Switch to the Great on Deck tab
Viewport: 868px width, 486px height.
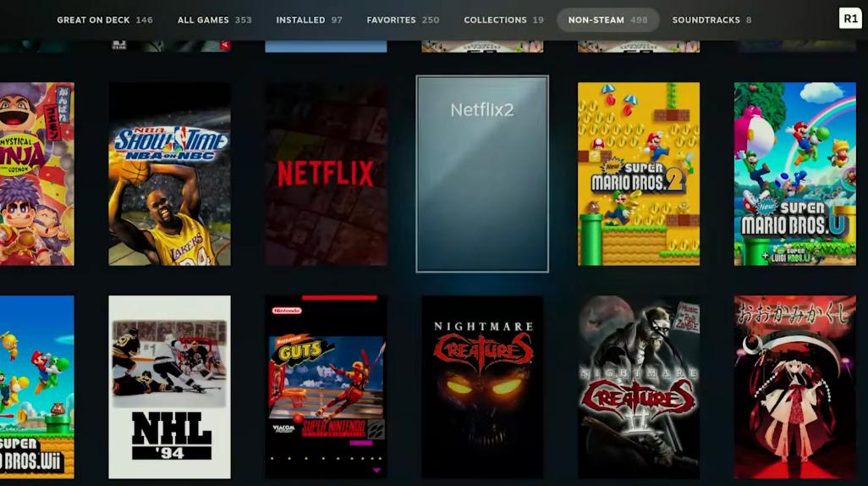pyautogui.click(x=105, y=20)
